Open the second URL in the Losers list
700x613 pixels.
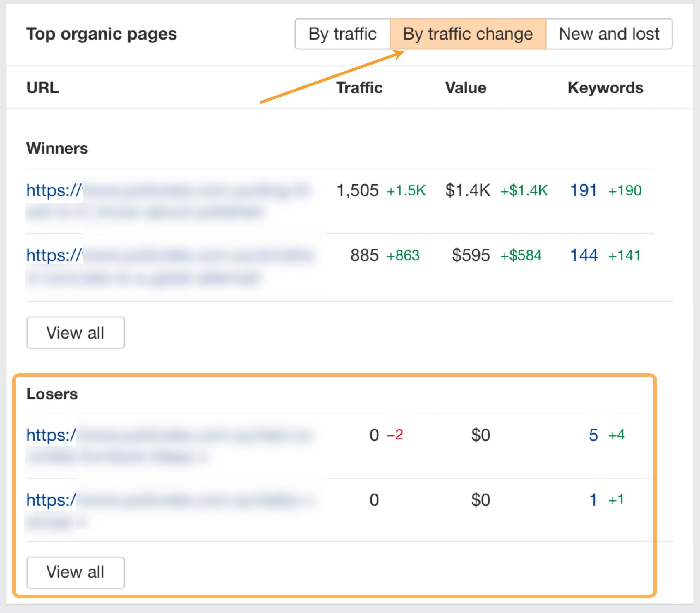pos(141,500)
